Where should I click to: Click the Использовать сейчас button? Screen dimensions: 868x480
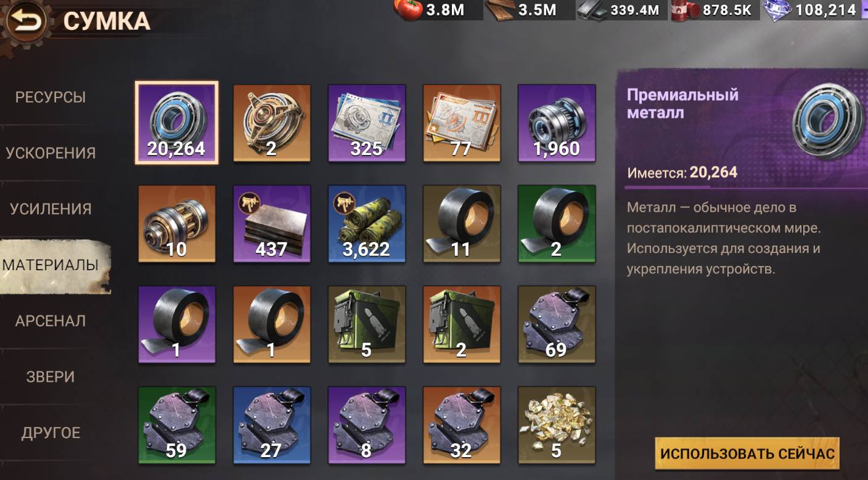[747, 453]
